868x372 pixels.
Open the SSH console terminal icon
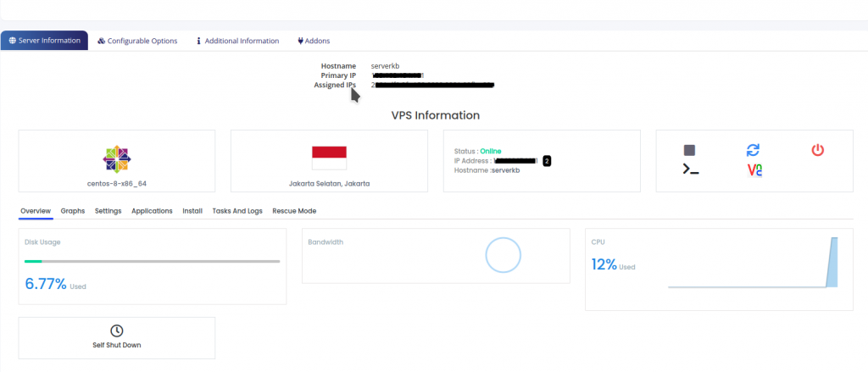point(691,169)
